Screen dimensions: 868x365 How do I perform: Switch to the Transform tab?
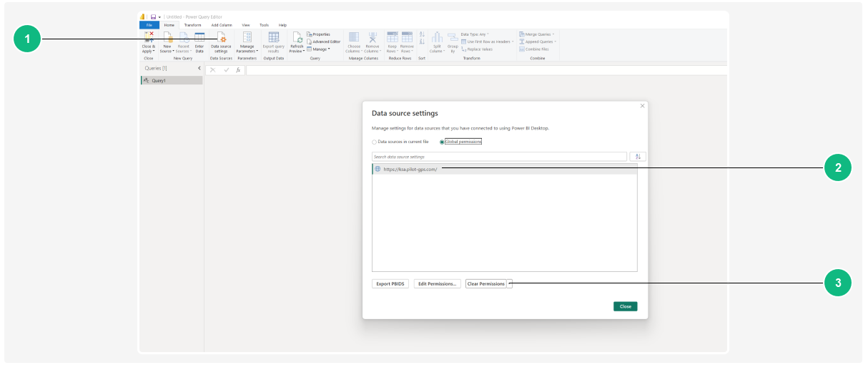tap(192, 24)
